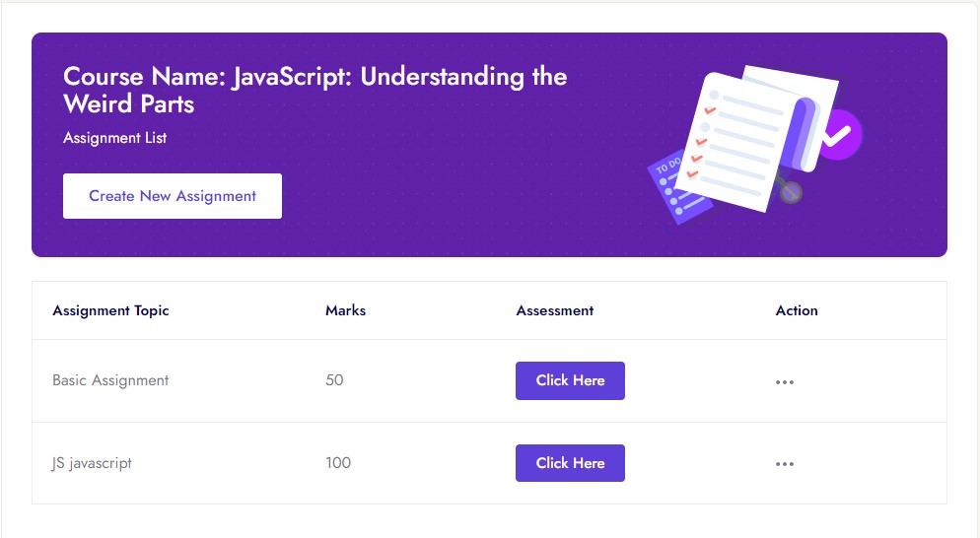The height and width of the screenshot is (538, 980).
Task: Select the Basic Assignment topic name
Action: (x=110, y=380)
